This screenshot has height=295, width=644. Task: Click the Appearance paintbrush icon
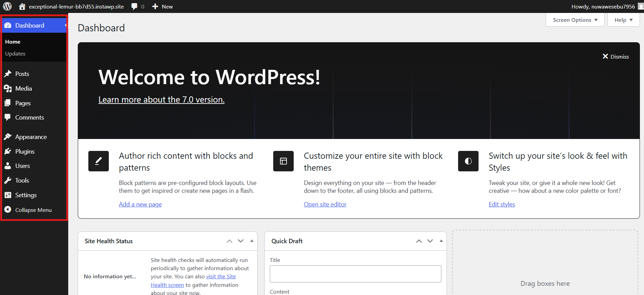8,137
